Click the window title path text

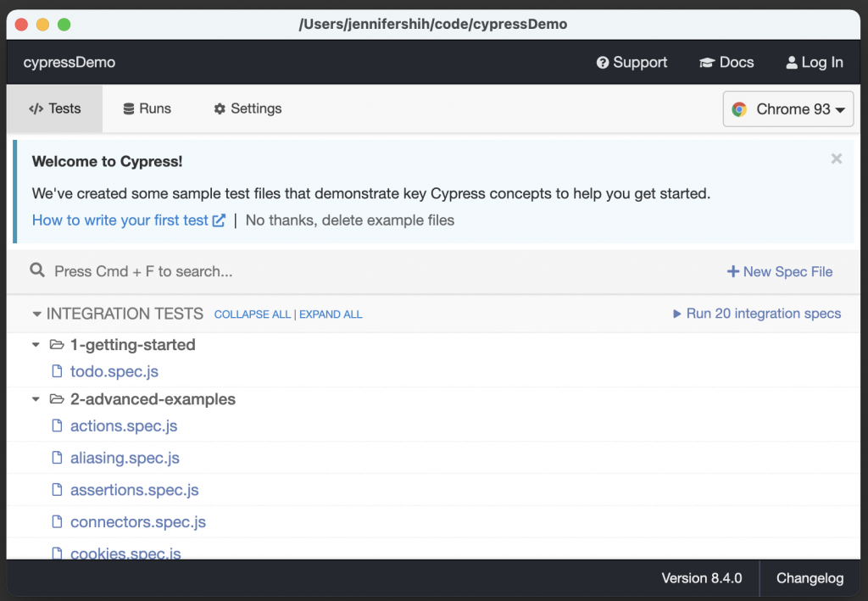pos(433,25)
